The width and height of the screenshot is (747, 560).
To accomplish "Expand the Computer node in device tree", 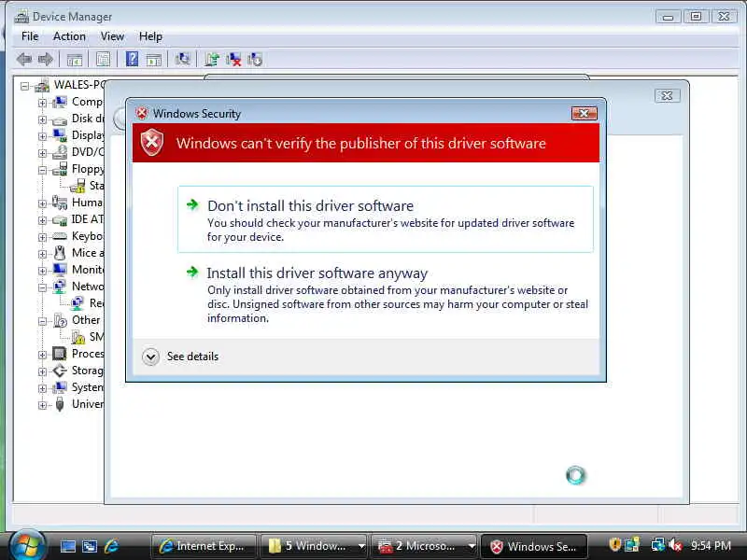I will point(42,103).
